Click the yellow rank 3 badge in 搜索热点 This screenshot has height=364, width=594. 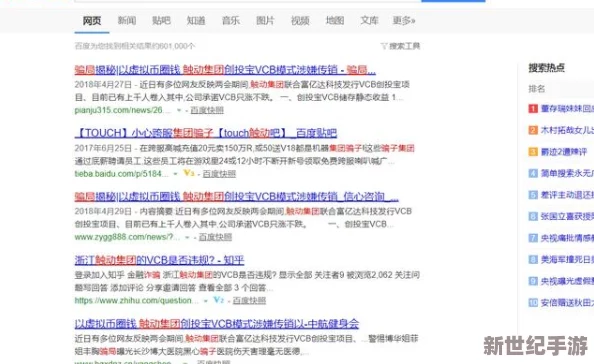533,152
